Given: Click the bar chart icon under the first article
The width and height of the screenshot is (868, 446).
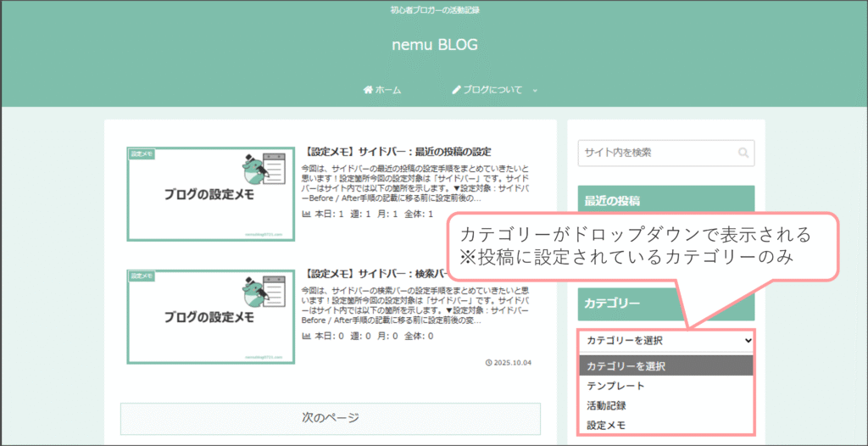Looking at the screenshot, I should tap(306, 215).
